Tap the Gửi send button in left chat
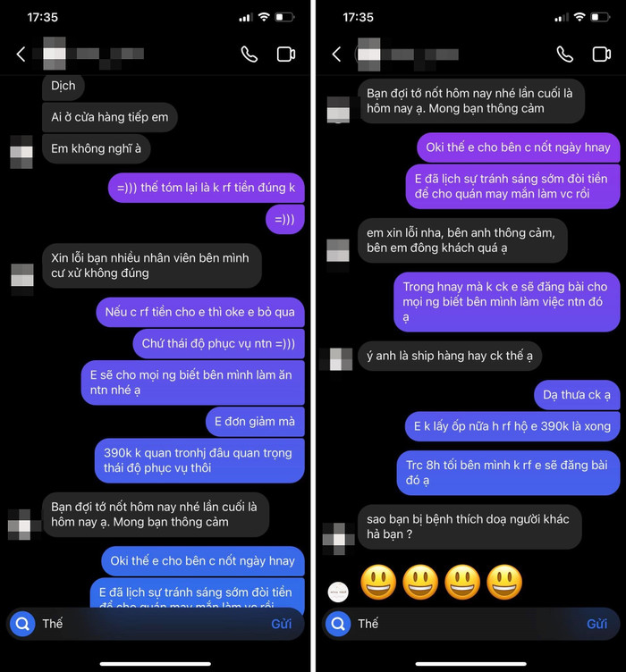This screenshot has width=626, height=672. pos(282,624)
